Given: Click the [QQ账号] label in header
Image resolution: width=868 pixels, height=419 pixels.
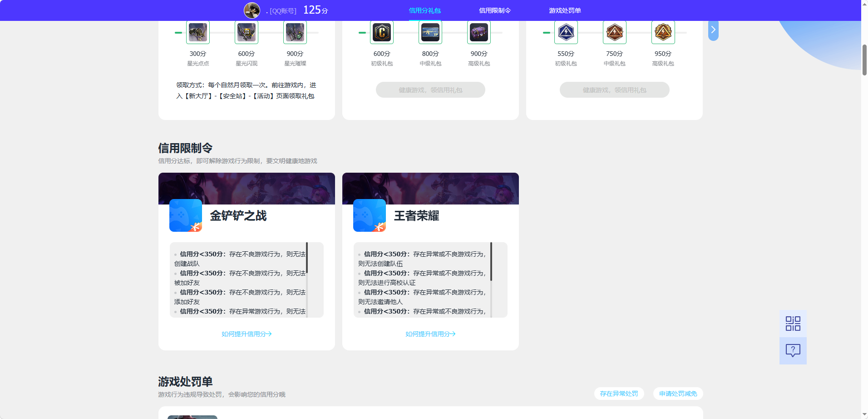Looking at the screenshot, I should pyautogui.click(x=283, y=11).
